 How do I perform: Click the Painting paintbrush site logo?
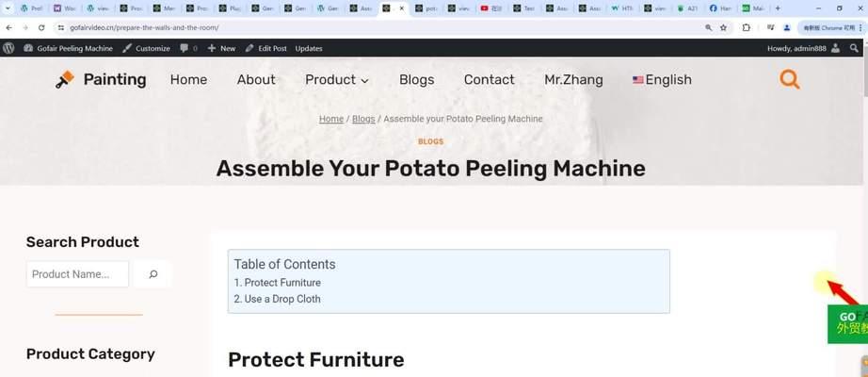click(64, 80)
